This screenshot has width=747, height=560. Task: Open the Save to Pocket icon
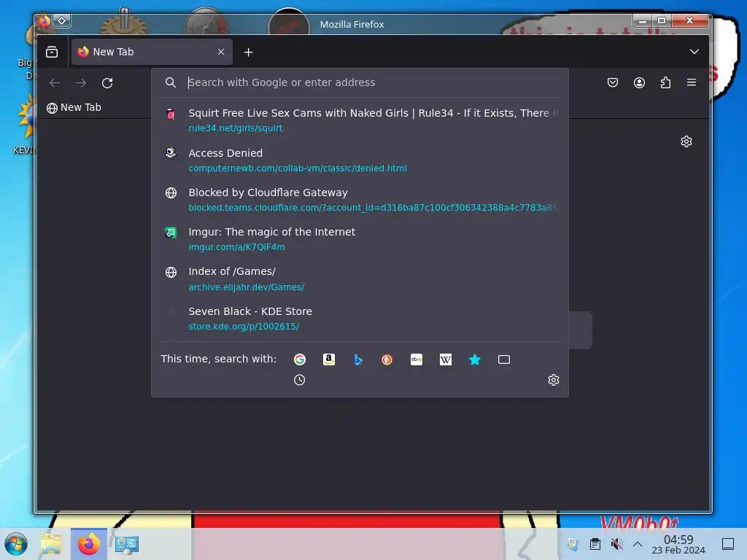click(x=613, y=82)
